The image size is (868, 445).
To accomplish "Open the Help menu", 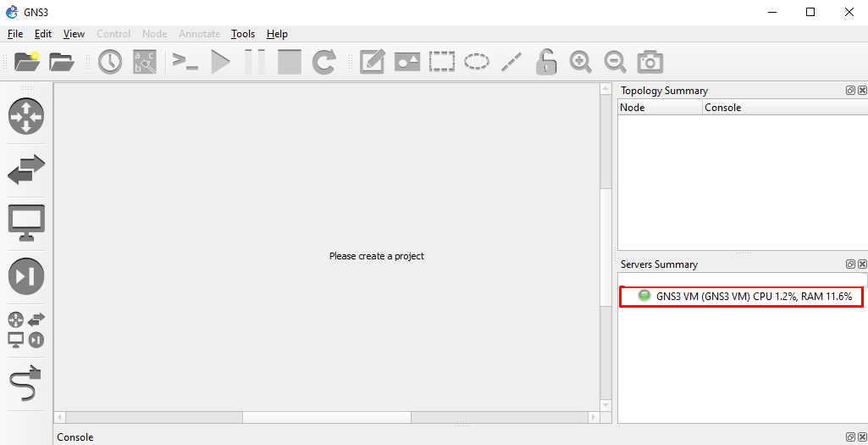I will click(277, 34).
